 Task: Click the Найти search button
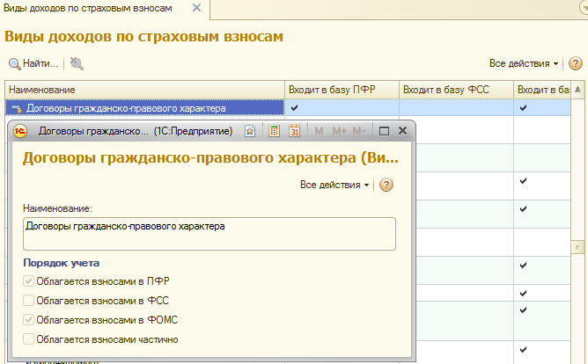pyautogui.click(x=33, y=63)
